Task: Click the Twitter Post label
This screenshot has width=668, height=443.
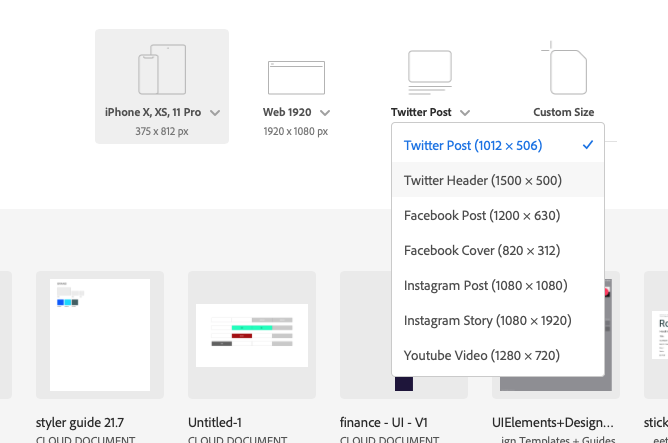Action: 421,112
